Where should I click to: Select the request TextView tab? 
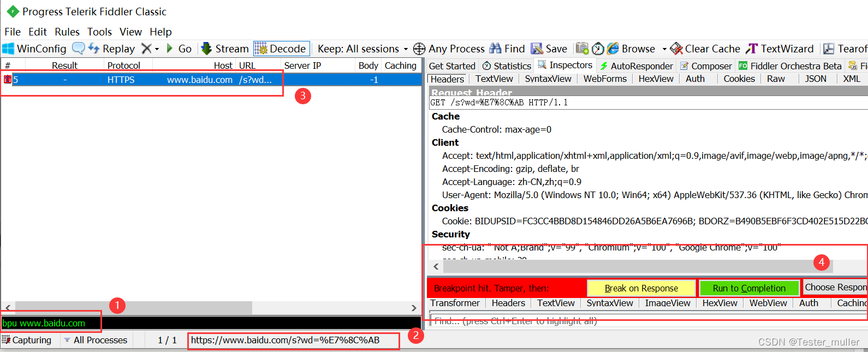pyautogui.click(x=494, y=79)
